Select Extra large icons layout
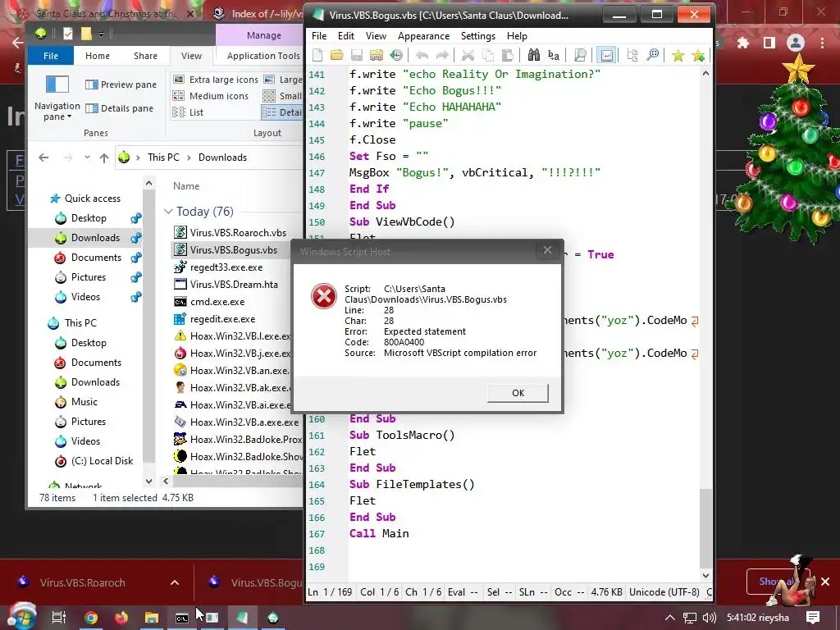This screenshot has height=630, width=840. click(216, 80)
